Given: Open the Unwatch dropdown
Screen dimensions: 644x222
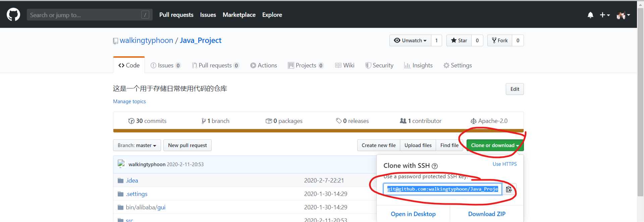Looking at the screenshot, I should pos(410,41).
